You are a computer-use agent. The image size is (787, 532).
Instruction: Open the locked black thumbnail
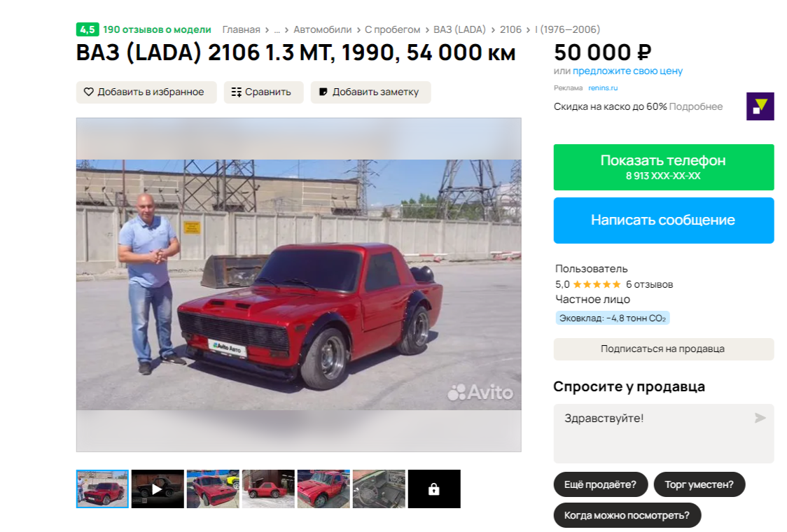pos(434,489)
